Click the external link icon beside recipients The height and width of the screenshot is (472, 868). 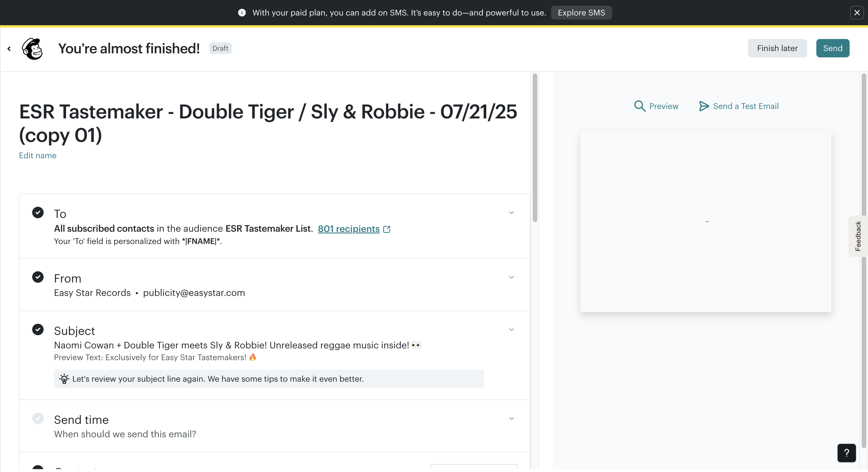(387, 229)
